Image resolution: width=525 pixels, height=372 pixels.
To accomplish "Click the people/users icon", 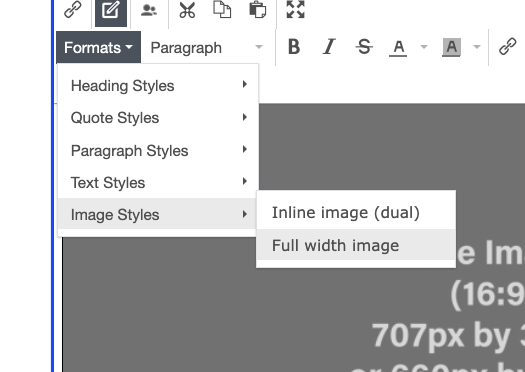I will click(x=149, y=10).
